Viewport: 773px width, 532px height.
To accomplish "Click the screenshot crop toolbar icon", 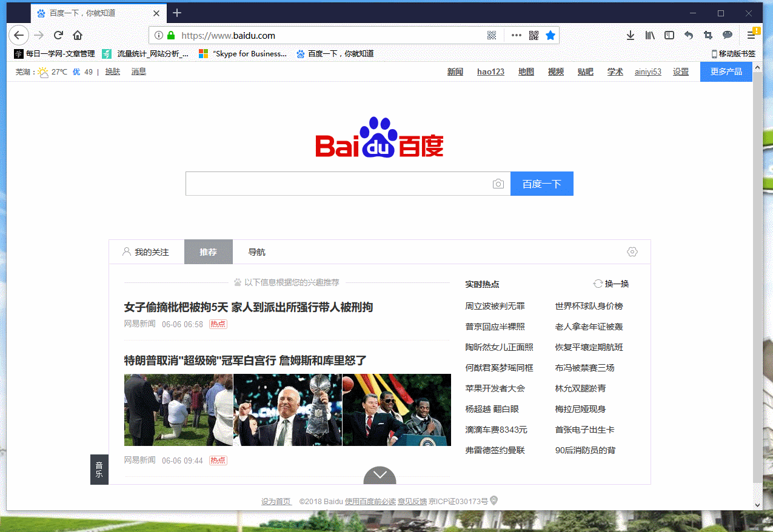I will point(708,36).
